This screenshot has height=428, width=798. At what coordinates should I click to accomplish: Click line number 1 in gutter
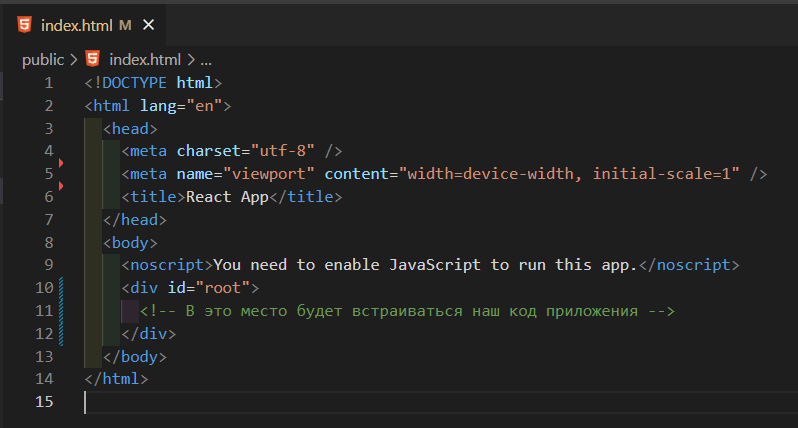point(48,82)
